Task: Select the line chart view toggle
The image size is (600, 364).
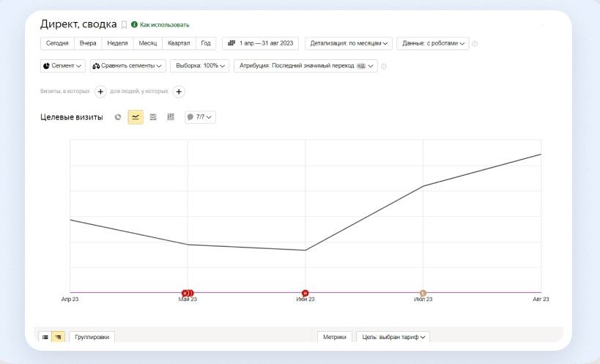Action: click(136, 117)
